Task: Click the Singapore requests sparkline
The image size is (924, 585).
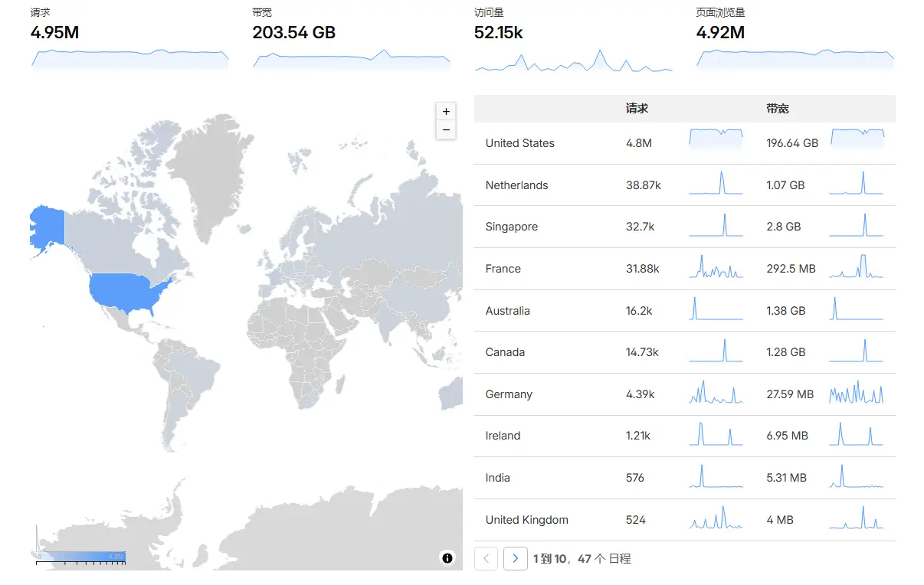Action: [x=716, y=226]
